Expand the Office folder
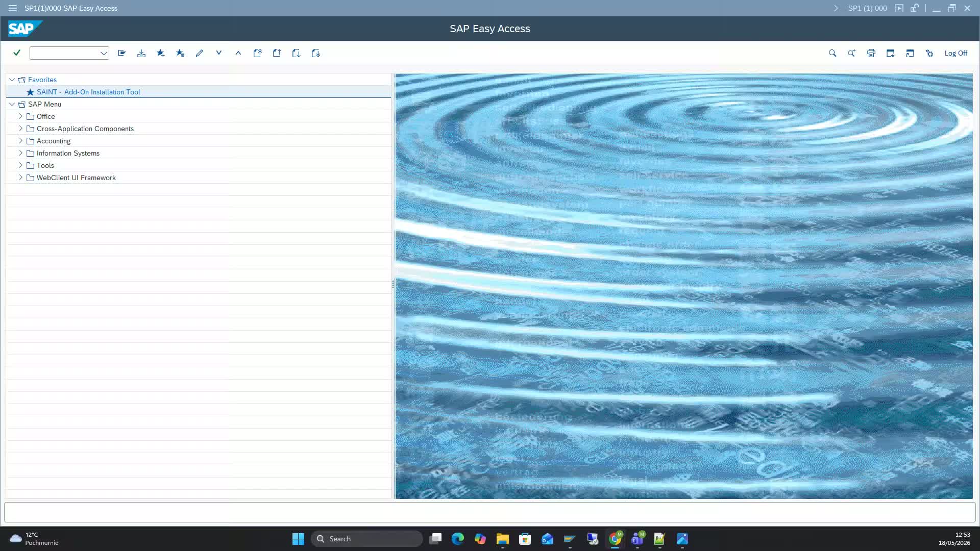 pos(20,116)
